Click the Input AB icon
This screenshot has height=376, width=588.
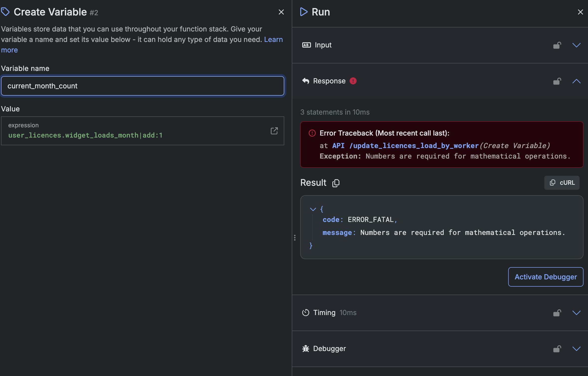coord(306,45)
